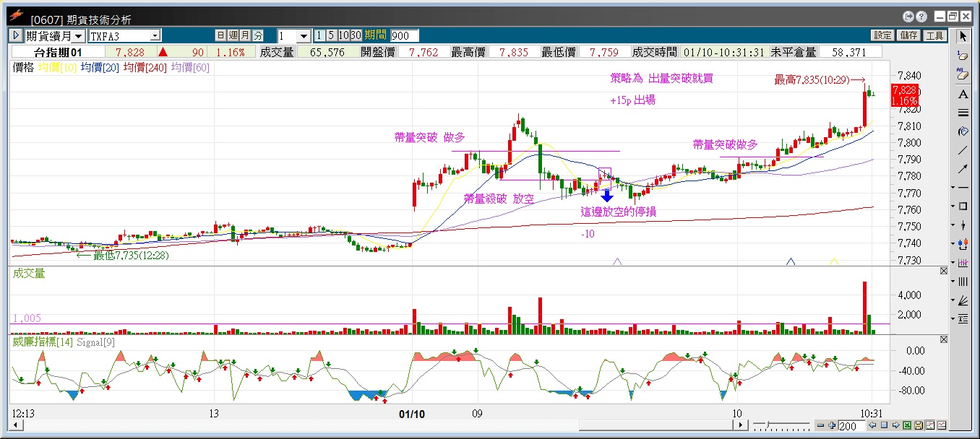Image resolution: width=980 pixels, height=439 pixels.
Task: Click the 期間 input field showing 900
Action: (405, 35)
